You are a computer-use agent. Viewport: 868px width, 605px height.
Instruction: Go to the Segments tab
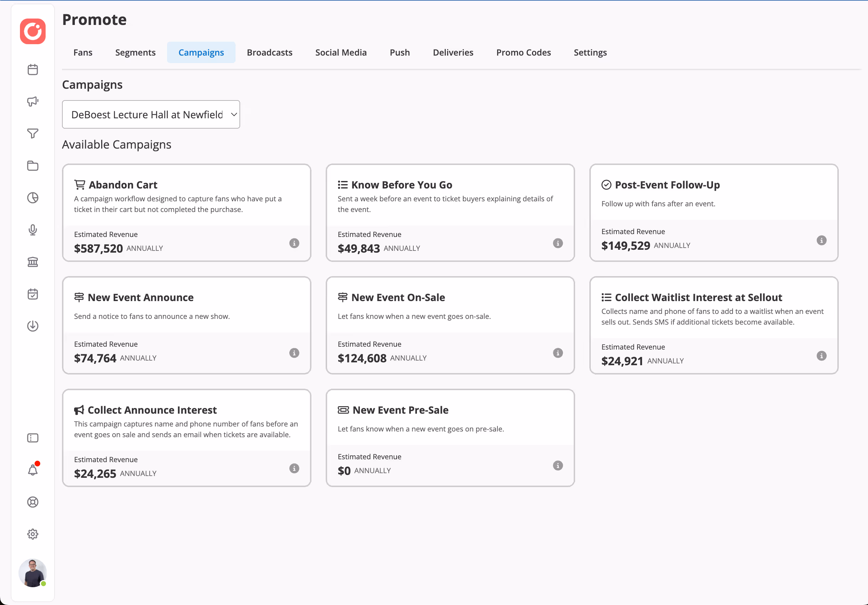point(135,53)
